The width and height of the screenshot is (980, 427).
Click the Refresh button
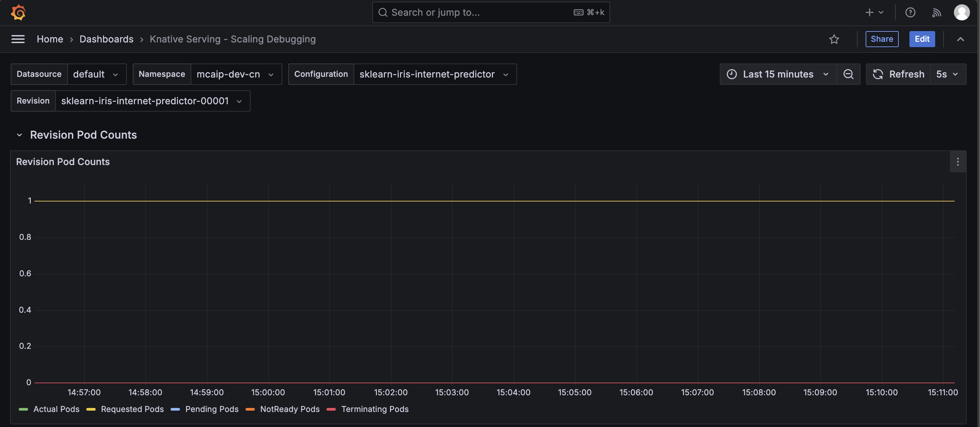898,74
